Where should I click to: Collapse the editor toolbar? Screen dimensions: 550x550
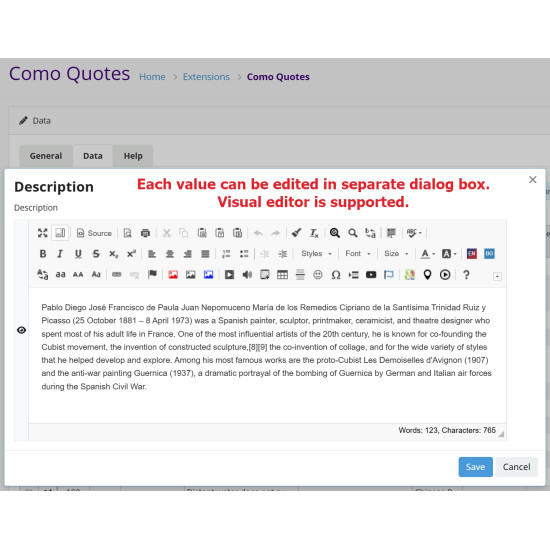[497, 276]
